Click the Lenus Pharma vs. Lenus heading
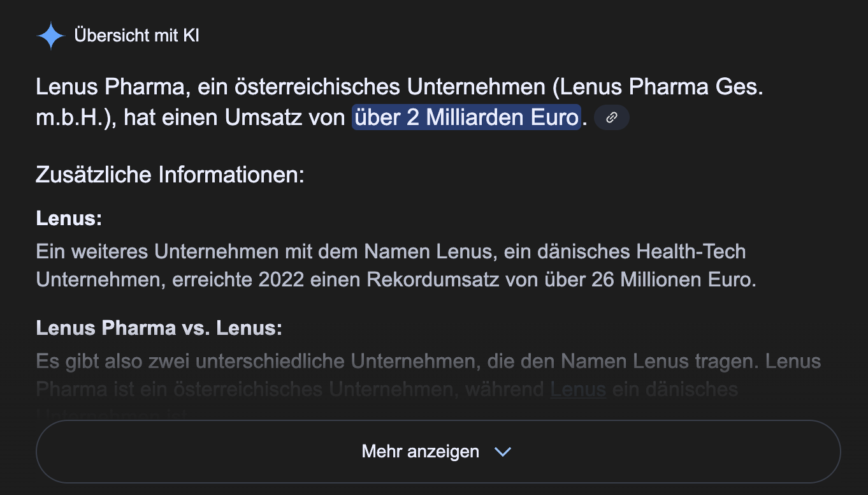This screenshot has height=495, width=868. tap(159, 328)
